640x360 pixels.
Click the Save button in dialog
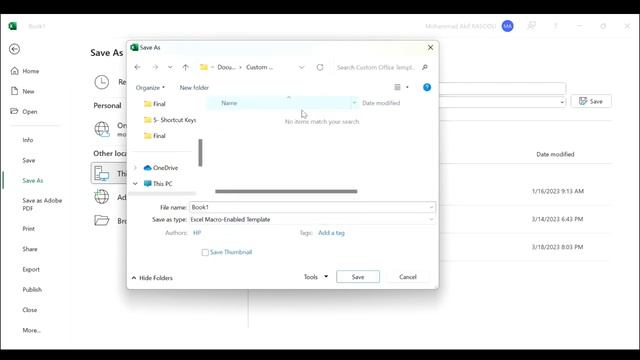click(358, 277)
